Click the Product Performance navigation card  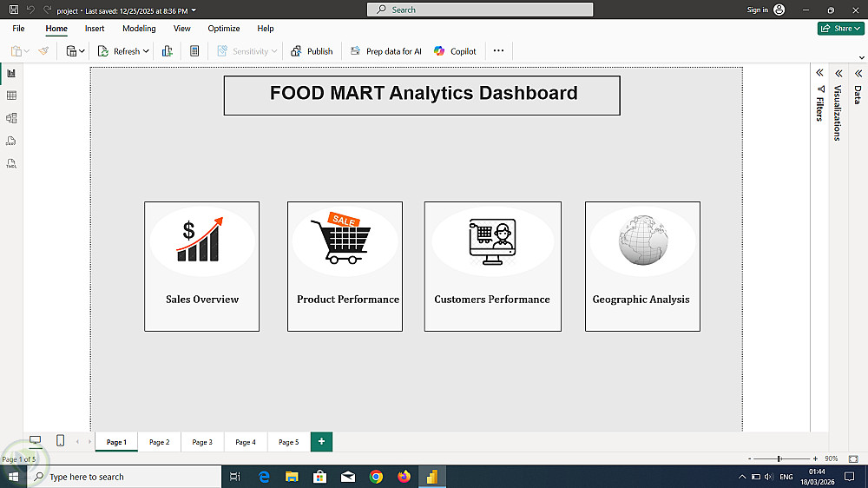point(345,267)
